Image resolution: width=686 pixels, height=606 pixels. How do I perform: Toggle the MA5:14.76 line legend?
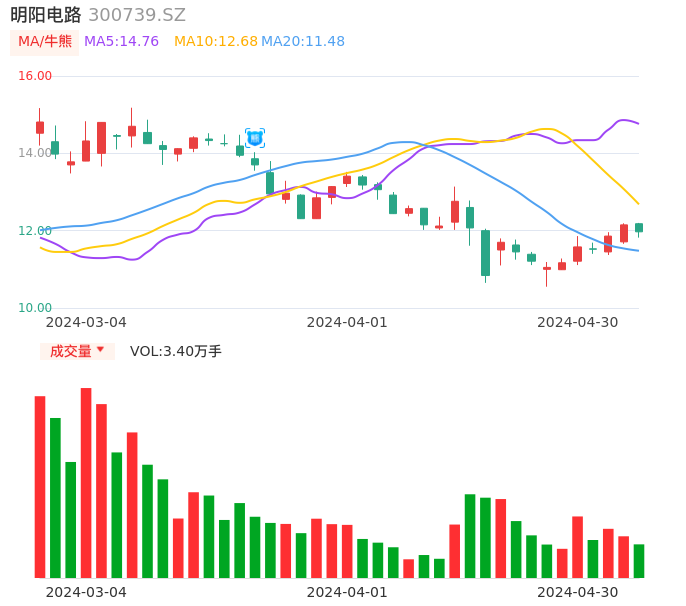[x=121, y=42]
